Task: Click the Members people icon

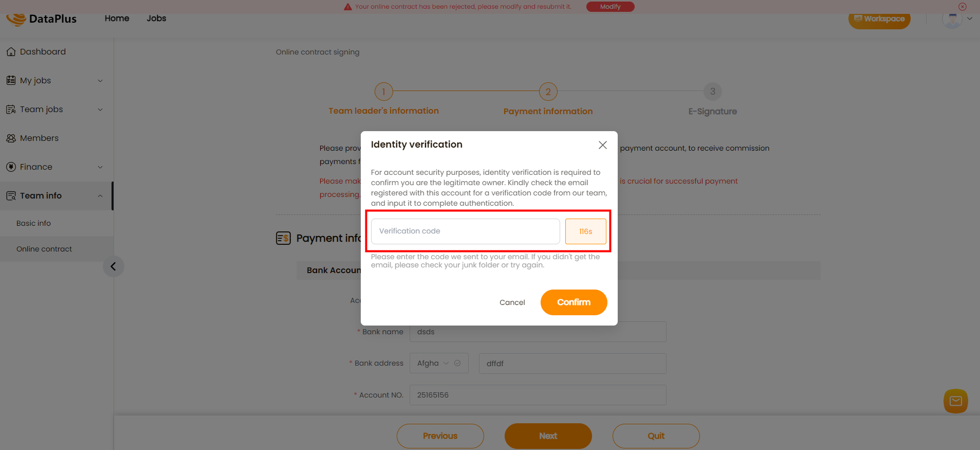Action: [x=11, y=138]
